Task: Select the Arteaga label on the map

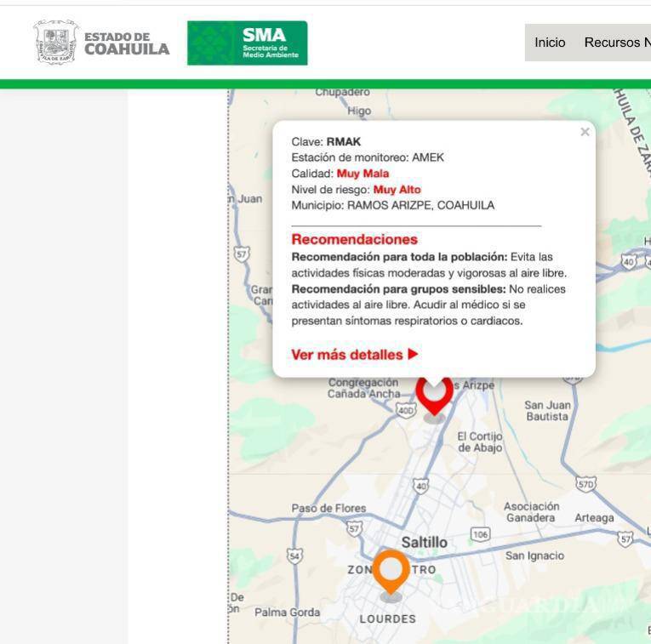Action: [x=593, y=517]
